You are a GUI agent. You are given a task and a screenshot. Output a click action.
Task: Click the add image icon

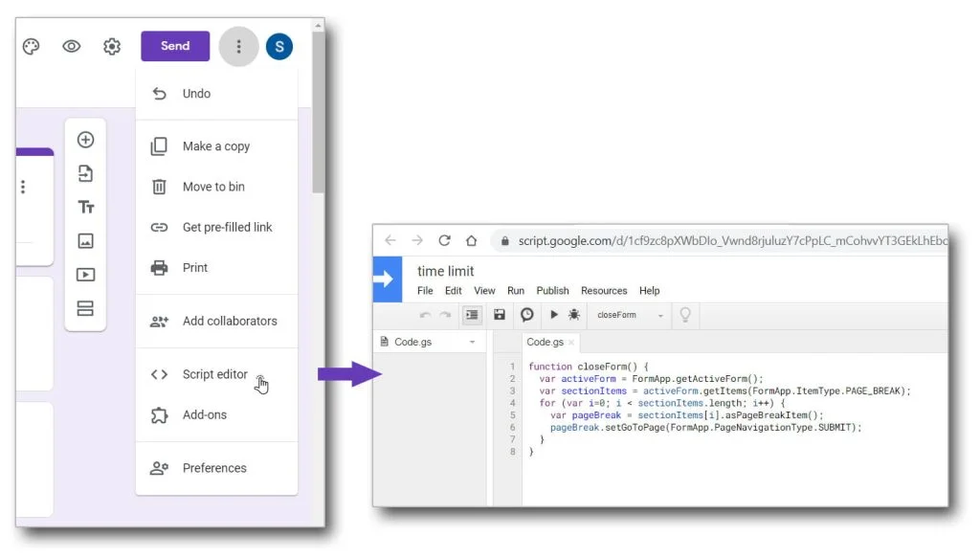tap(85, 240)
